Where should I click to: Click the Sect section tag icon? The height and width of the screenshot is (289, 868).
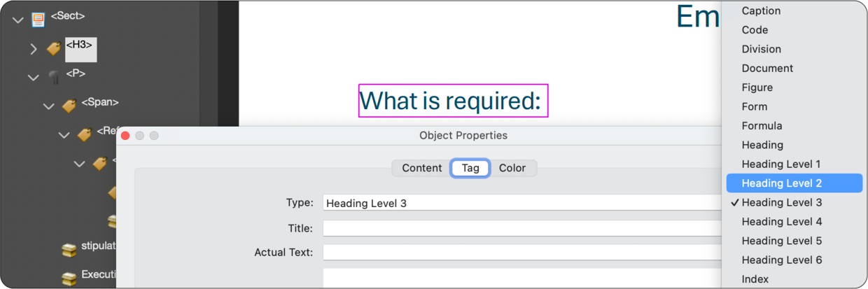pos(38,20)
